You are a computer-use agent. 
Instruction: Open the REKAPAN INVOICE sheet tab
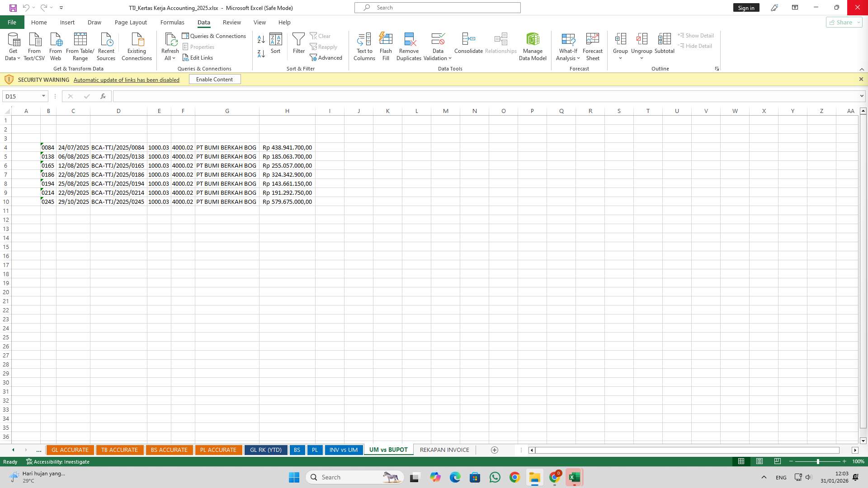(444, 450)
